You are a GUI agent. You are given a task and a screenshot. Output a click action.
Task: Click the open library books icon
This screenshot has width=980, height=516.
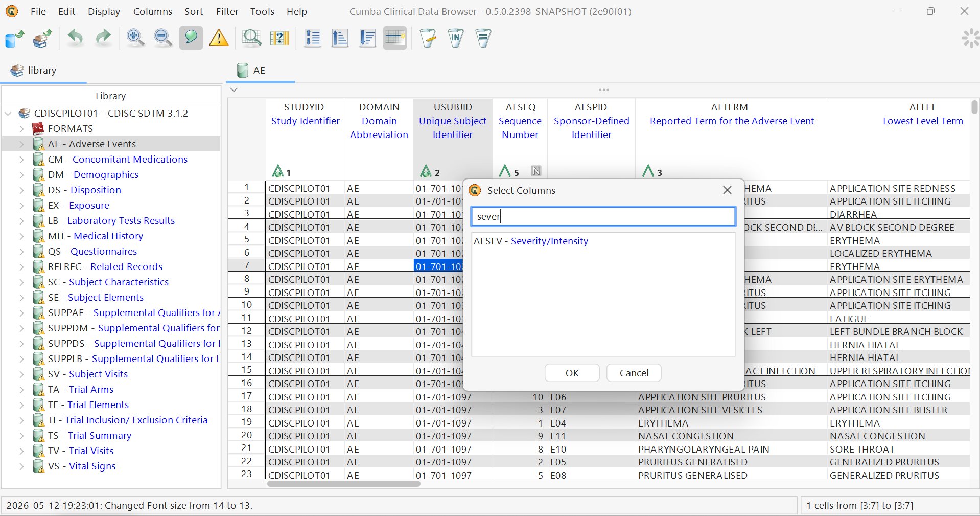pos(42,38)
